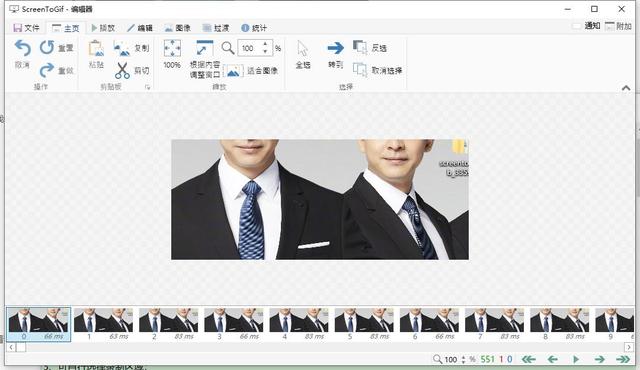
Task: Increase status bar zoom with up arrow
Action: 463,357
